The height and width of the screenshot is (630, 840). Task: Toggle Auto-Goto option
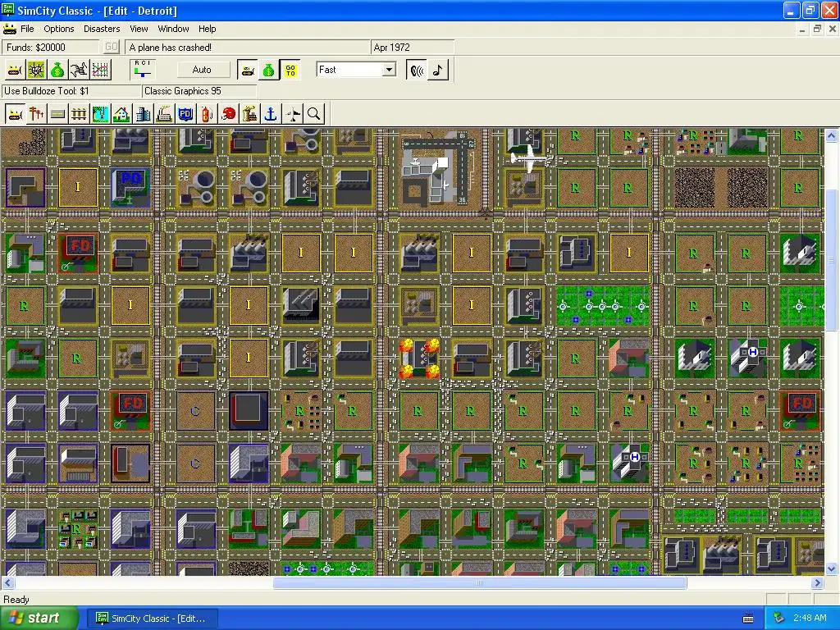(x=290, y=70)
